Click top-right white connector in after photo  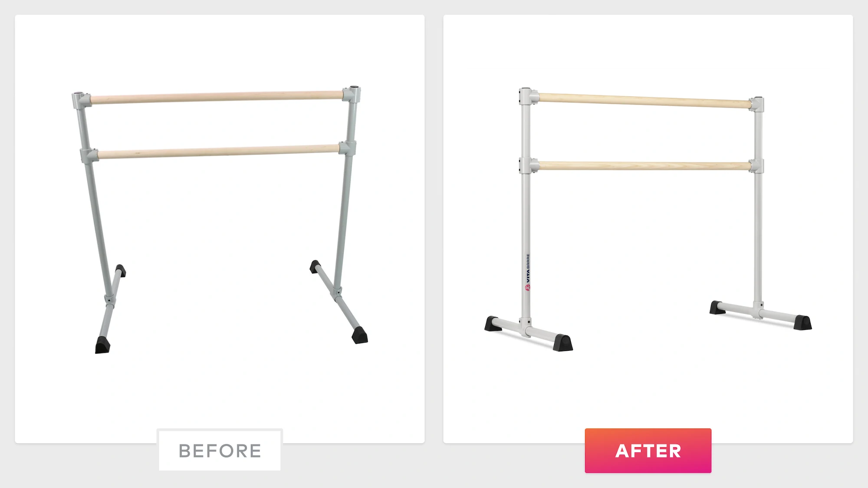tap(756, 104)
